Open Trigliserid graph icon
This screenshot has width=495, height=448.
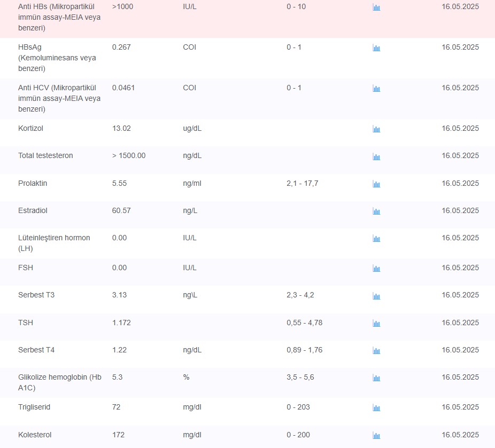pyautogui.click(x=376, y=408)
